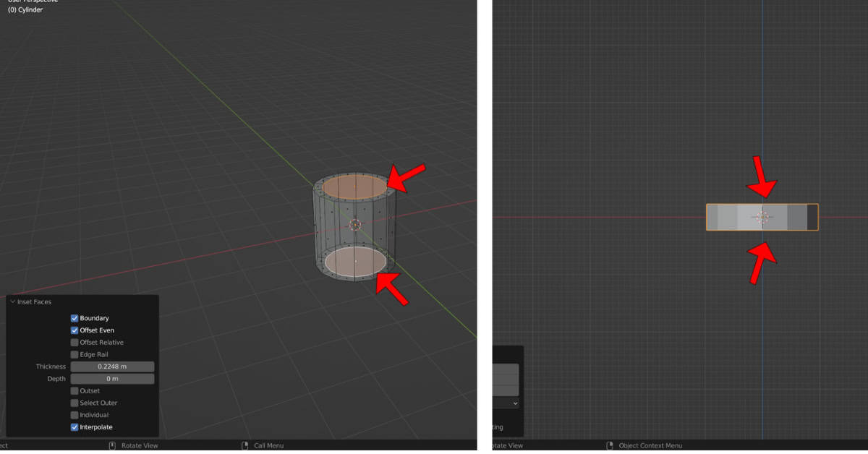The image size is (868, 454).
Task: Disable the Offset Even setting
Action: (x=75, y=330)
